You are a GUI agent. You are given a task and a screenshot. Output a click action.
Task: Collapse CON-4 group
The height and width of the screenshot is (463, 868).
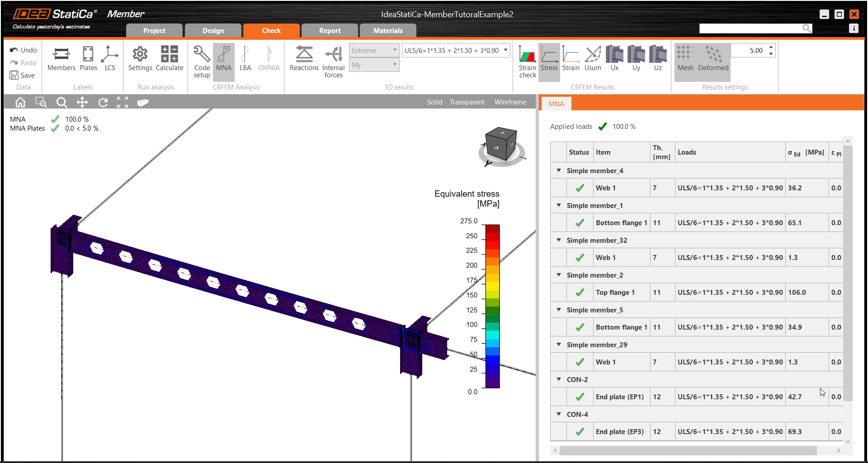559,414
